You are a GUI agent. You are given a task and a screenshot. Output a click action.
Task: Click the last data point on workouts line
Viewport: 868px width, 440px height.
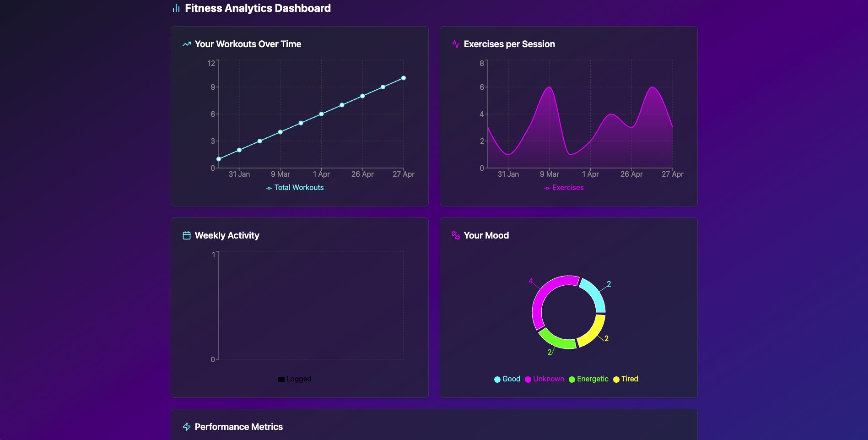(x=404, y=78)
